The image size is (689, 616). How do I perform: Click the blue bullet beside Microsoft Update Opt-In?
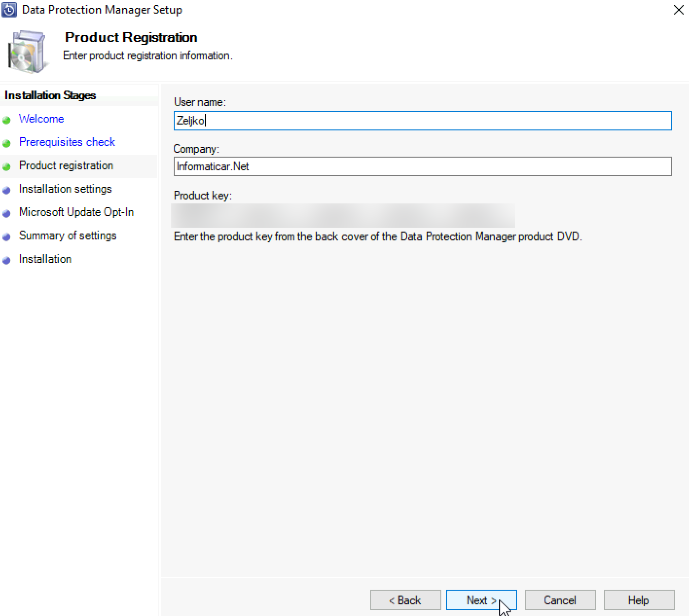pos(6,213)
